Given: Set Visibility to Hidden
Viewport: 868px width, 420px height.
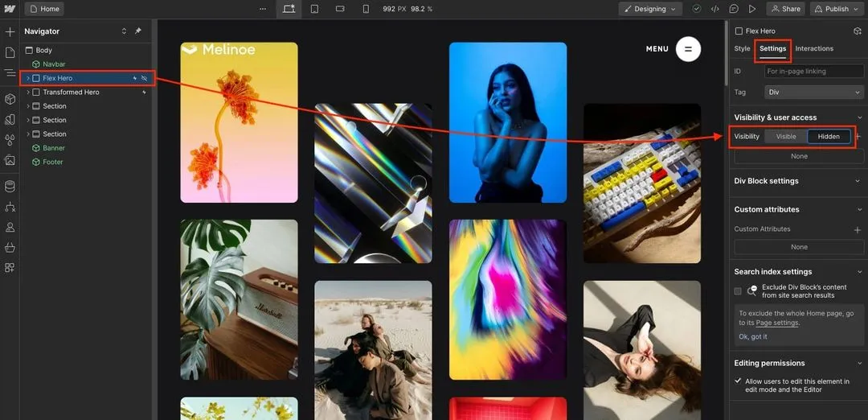Looking at the screenshot, I should (x=829, y=136).
